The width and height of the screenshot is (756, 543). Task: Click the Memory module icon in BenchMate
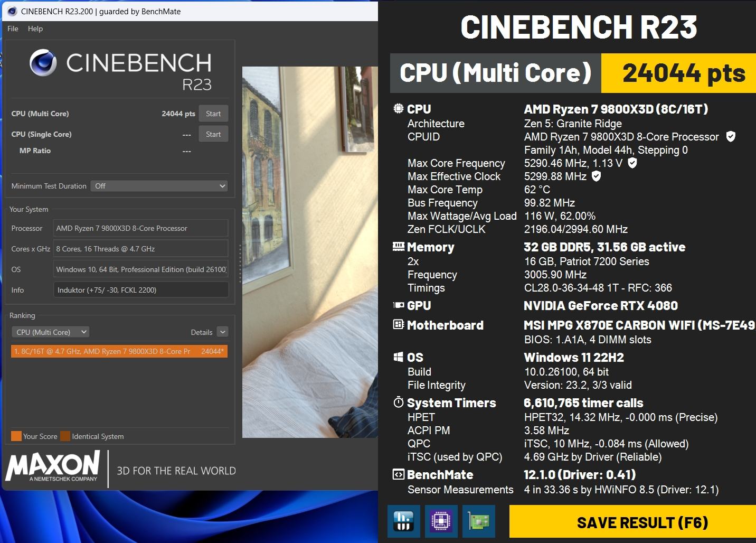(399, 247)
